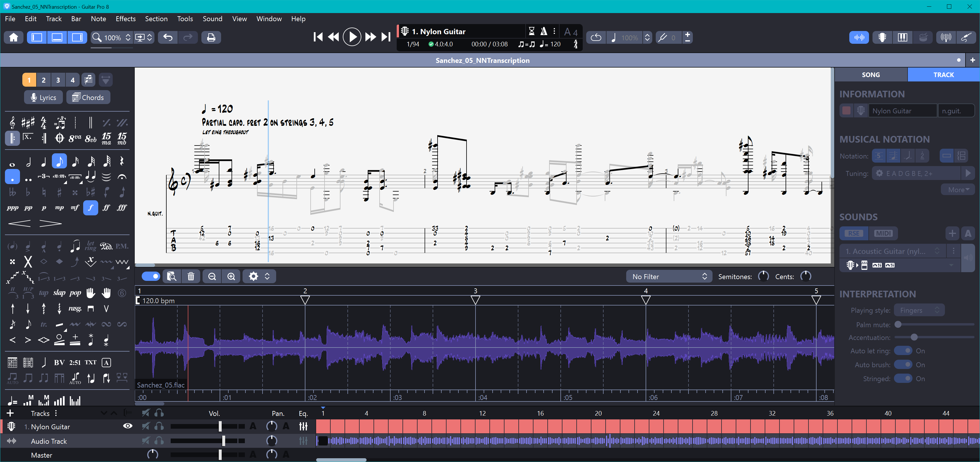Expand the More options in Musical Notation

pos(958,190)
